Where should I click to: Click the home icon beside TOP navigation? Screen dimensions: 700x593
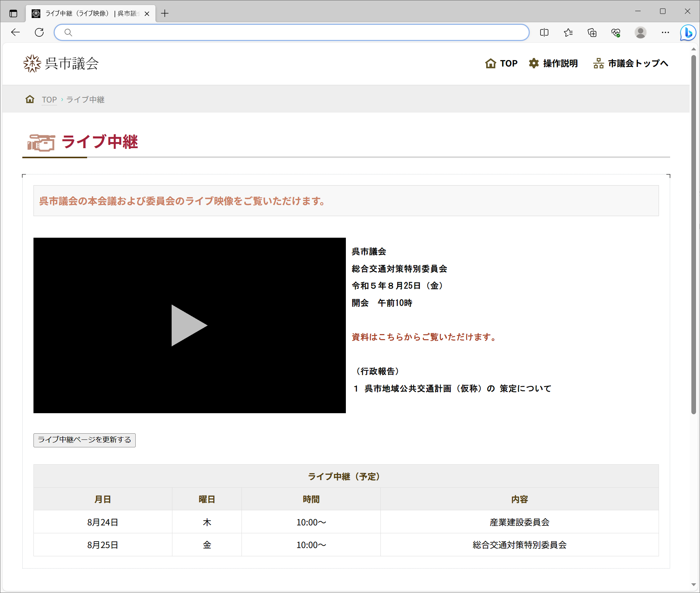tap(491, 63)
